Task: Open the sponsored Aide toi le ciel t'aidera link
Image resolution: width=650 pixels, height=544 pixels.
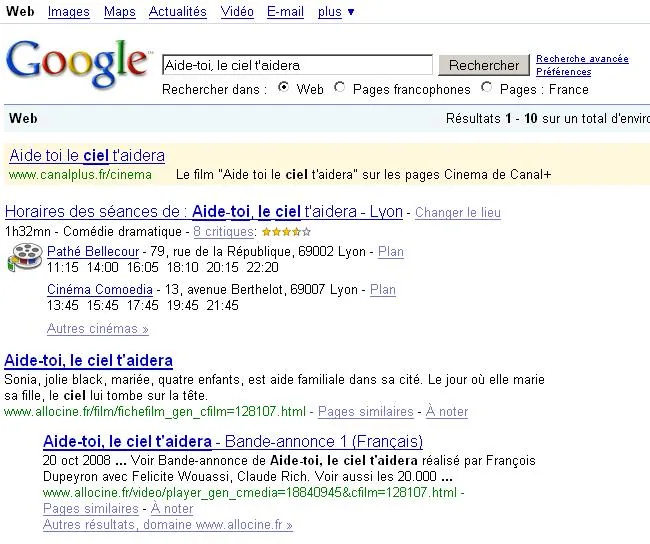Action: [x=87, y=155]
